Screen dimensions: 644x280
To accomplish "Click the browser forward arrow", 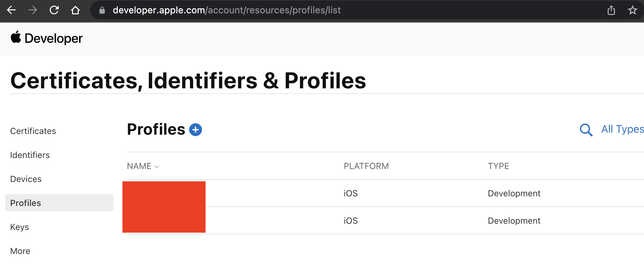I will point(33,10).
